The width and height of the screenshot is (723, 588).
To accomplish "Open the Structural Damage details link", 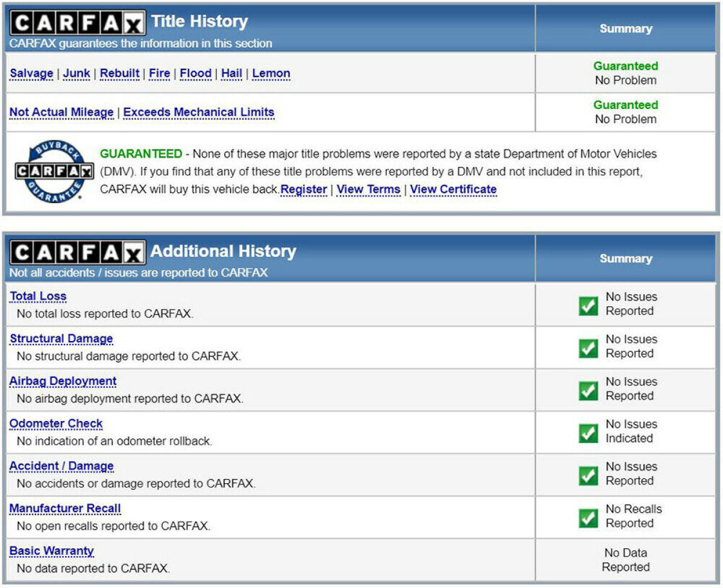I will tap(61, 339).
